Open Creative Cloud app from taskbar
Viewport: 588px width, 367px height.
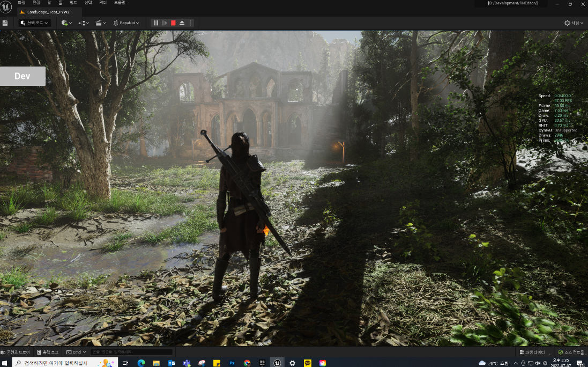(x=323, y=363)
